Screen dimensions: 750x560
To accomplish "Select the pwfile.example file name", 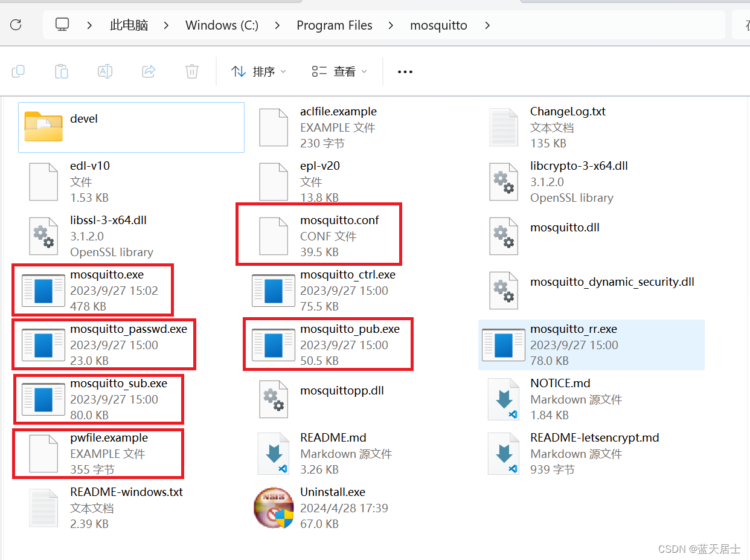I will pos(109,437).
